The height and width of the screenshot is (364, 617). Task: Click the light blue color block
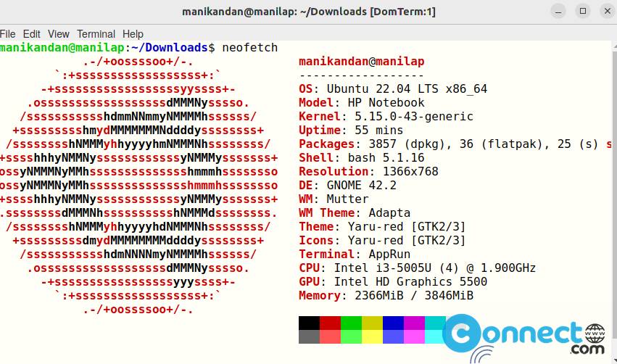[x=393, y=337]
